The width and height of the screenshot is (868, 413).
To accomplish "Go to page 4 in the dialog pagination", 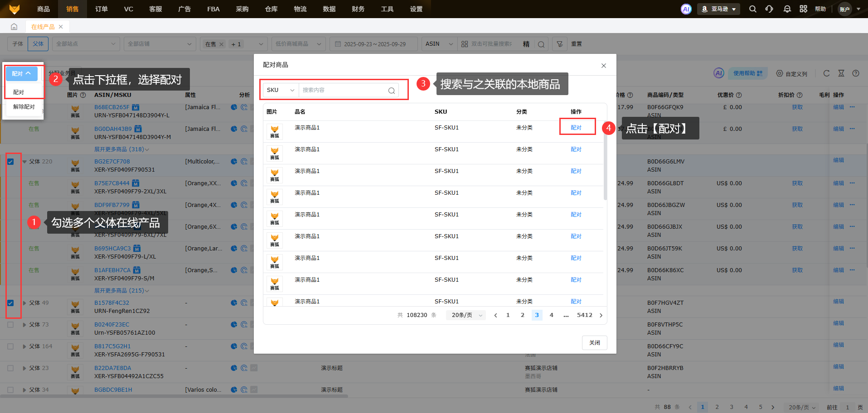I will [552, 315].
